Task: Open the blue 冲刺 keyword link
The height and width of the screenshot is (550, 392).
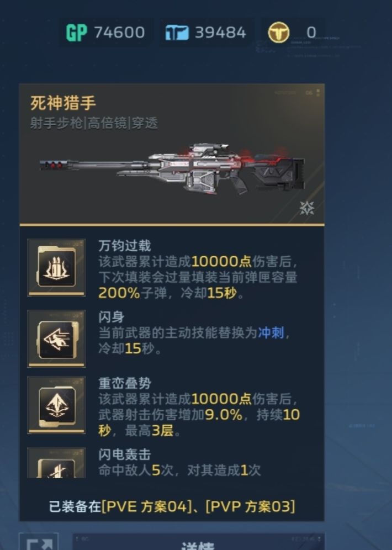Action: [x=271, y=332]
